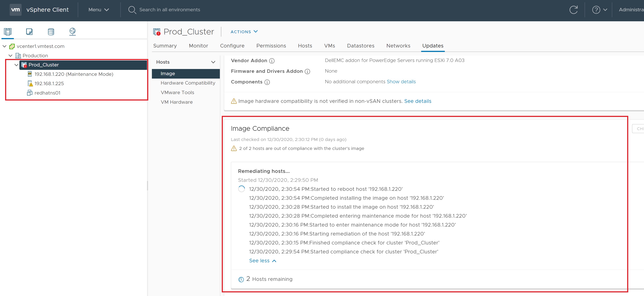This screenshot has width=644, height=296.
Task: Select the redhatns01 VM in the tree
Action: [47, 93]
